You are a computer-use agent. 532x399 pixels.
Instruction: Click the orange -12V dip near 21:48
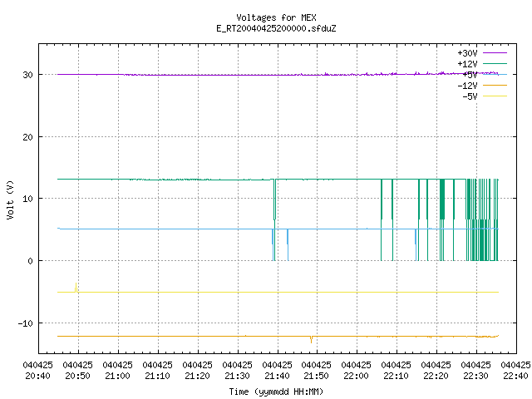point(311,340)
